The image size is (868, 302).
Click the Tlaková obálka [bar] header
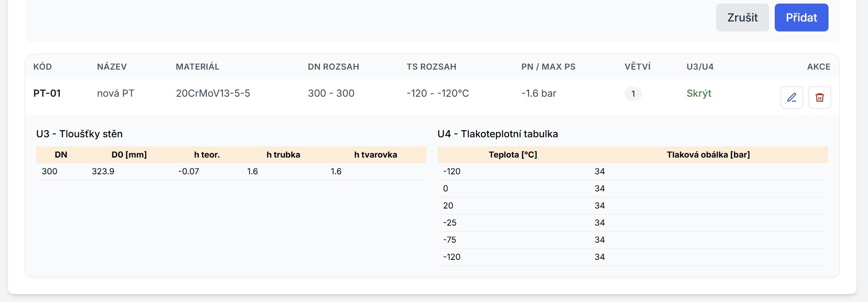point(708,155)
